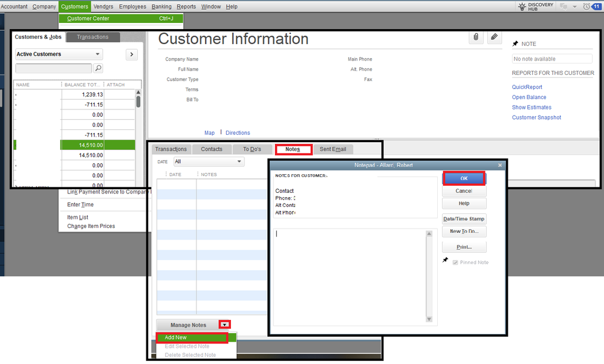Click the pushpin icon beside NOTE heading
Screen dimensions: 604x364
pyautogui.click(x=515, y=44)
